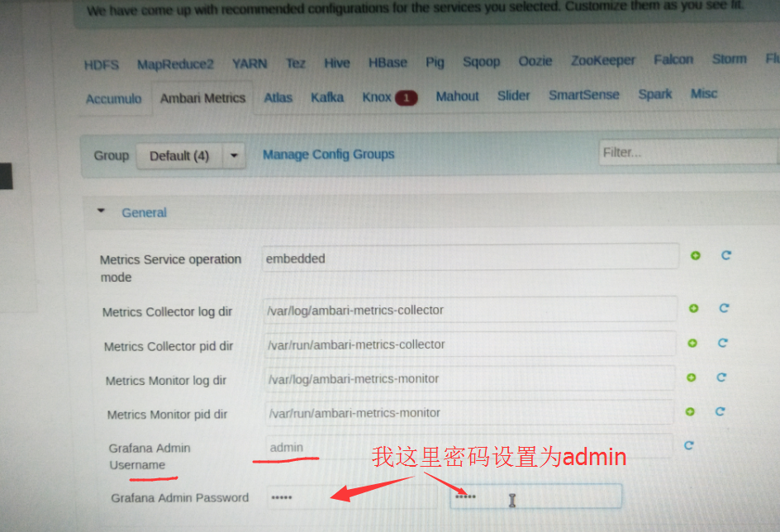Click undo icon for Metrics Monitor pid dir

click(x=720, y=411)
